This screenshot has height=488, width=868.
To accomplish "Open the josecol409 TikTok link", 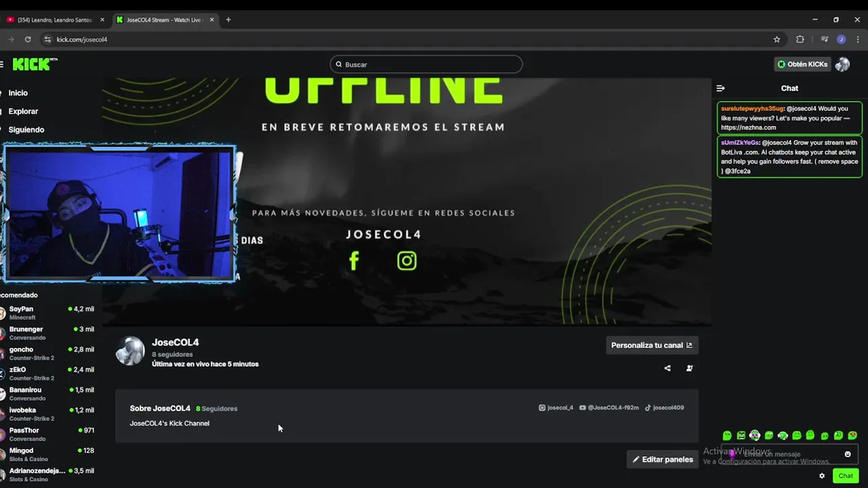I will [664, 408].
